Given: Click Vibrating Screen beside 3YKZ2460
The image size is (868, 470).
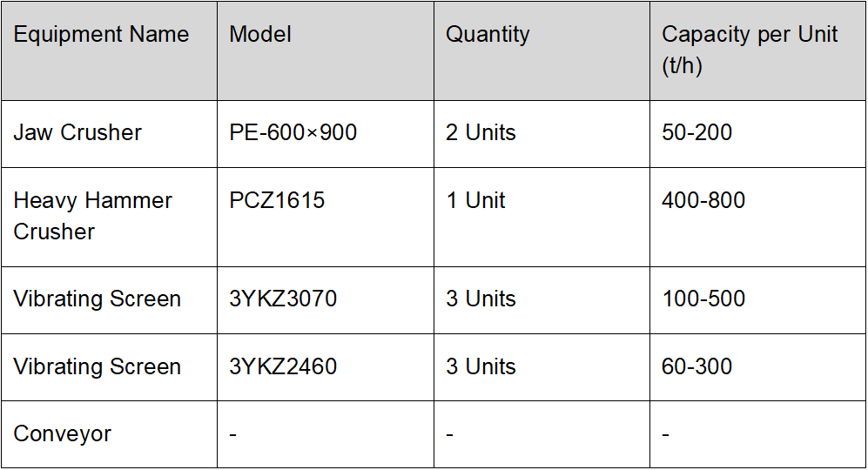Looking at the screenshot, I should 109,367.
